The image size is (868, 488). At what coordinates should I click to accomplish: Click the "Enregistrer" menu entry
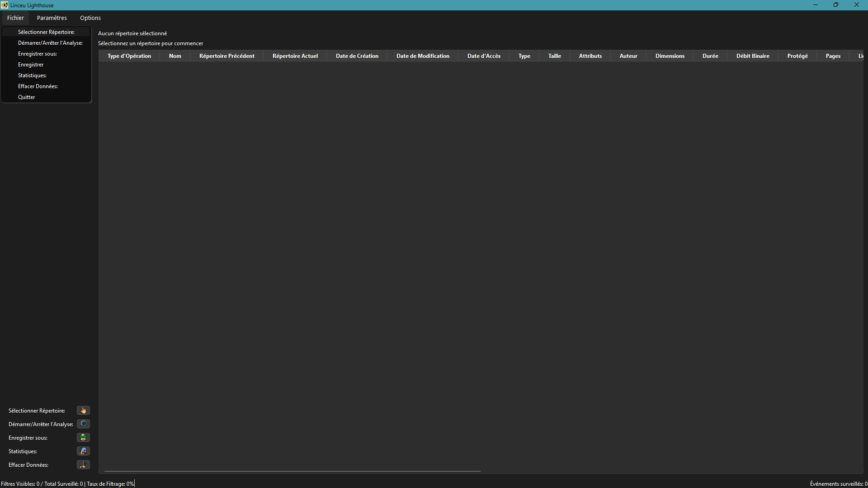31,65
